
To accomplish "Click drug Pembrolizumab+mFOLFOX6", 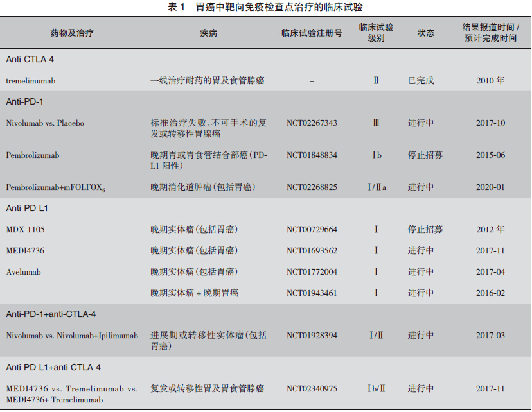I will click(x=56, y=187).
